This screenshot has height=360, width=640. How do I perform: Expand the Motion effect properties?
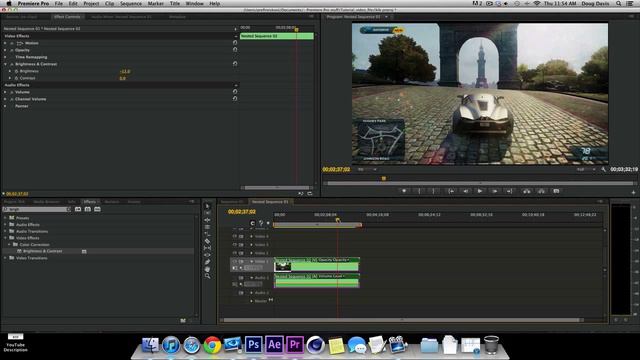tap(5, 43)
